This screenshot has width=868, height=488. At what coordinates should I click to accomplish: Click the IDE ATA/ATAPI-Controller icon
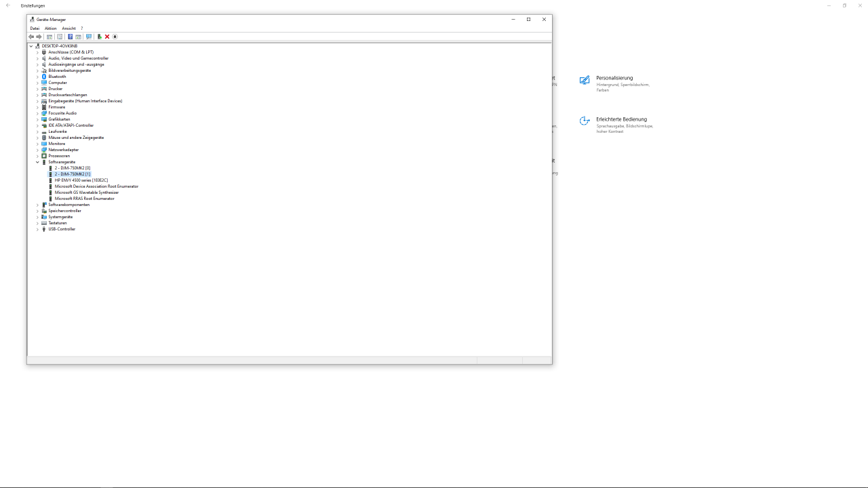click(44, 125)
